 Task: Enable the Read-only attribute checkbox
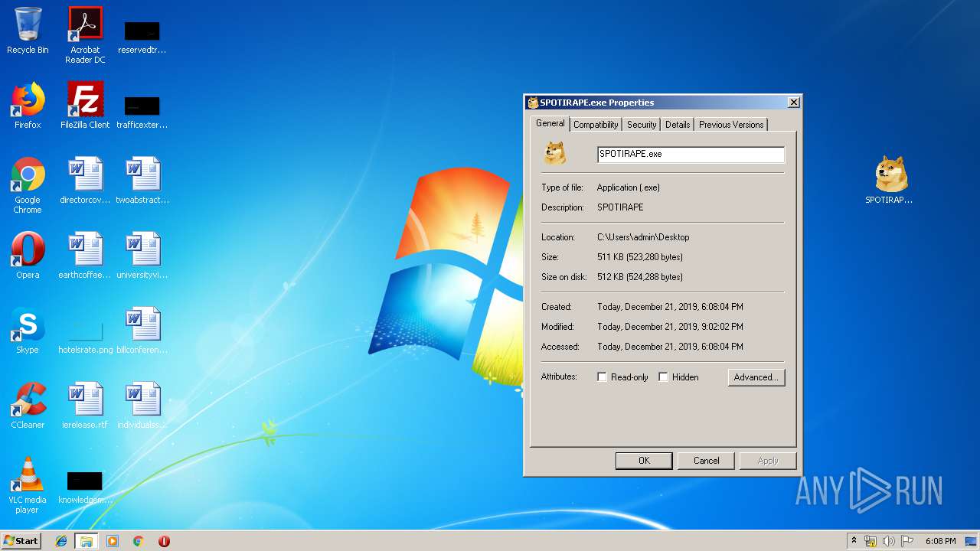[602, 377]
